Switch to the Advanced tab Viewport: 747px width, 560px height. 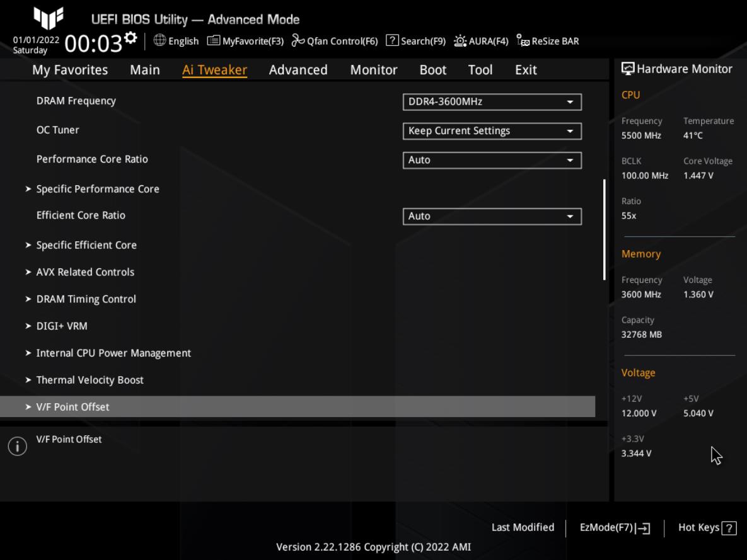pyautogui.click(x=298, y=70)
